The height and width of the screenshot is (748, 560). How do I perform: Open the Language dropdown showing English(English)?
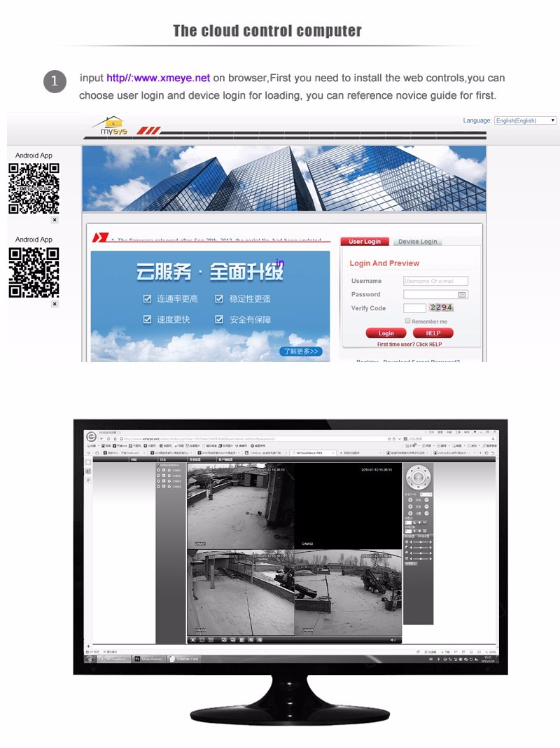click(524, 120)
